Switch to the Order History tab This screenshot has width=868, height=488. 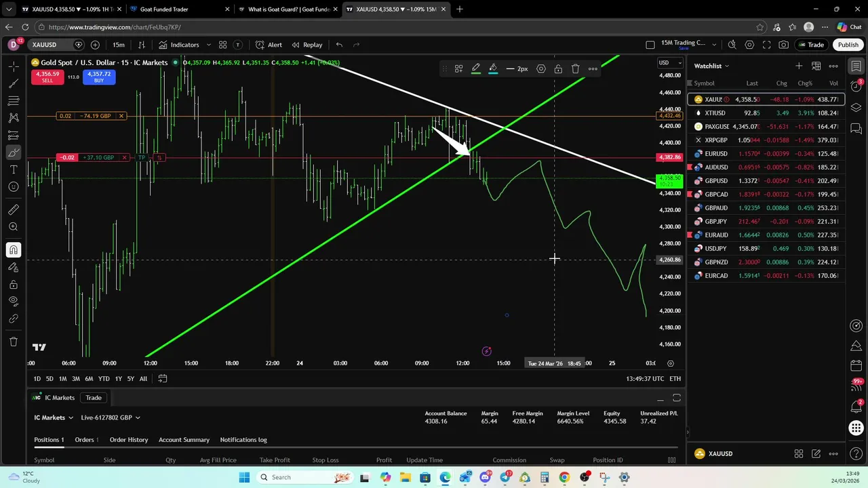coord(129,440)
